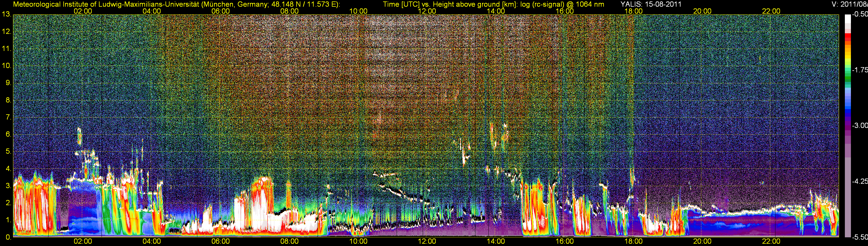The height and width of the screenshot is (246, 868).
Task: Select the 02:00 label on the top time axis
Action: pyautogui.click(x=82, y=11)
